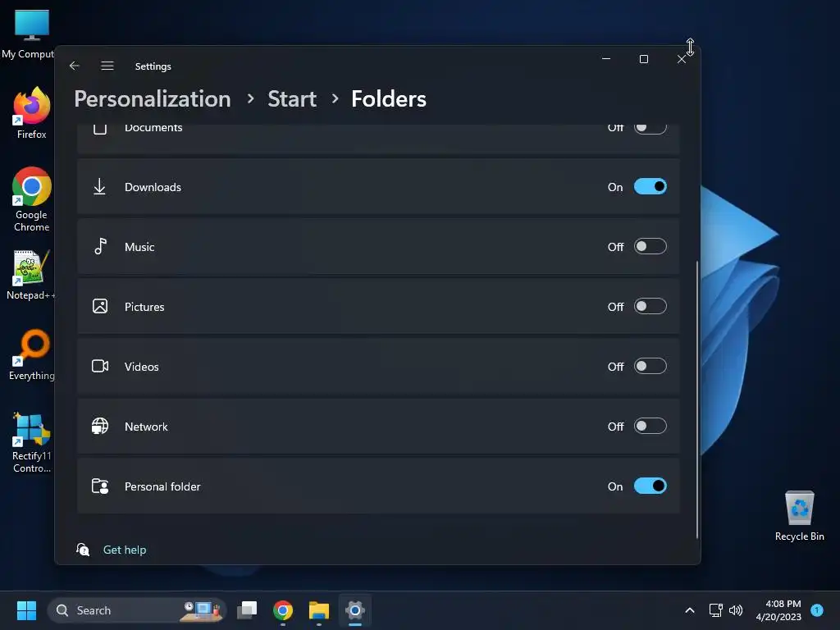Open My Computer desktop icon
This screenshot has height=630, width=840.
[32, 33]
